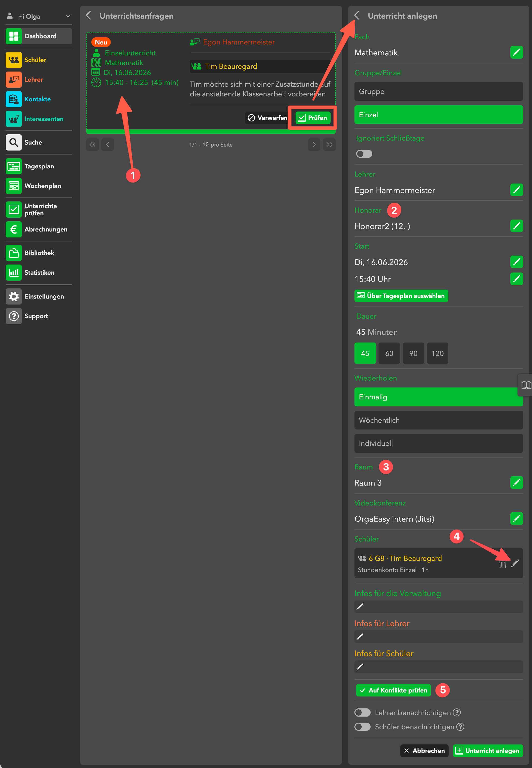Click the Prüfen button
Viewport: 532px width, 768px height.
(312, 118)
